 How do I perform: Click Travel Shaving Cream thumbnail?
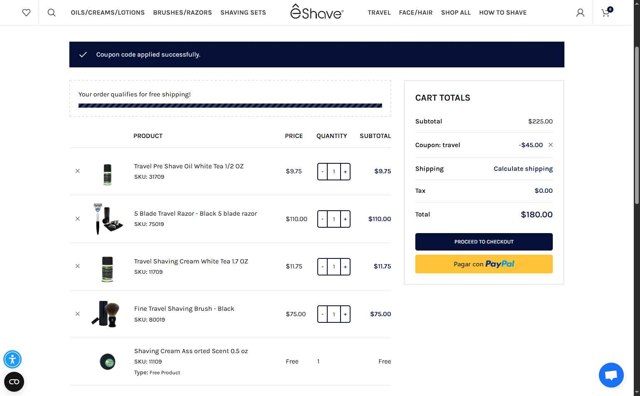click(x=107, y=269)
